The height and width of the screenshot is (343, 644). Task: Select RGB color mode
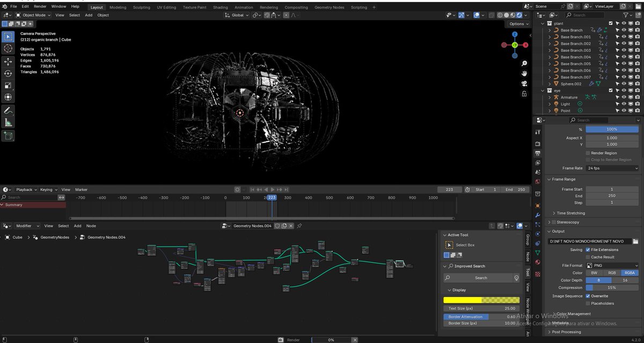(x=612, y=273)
